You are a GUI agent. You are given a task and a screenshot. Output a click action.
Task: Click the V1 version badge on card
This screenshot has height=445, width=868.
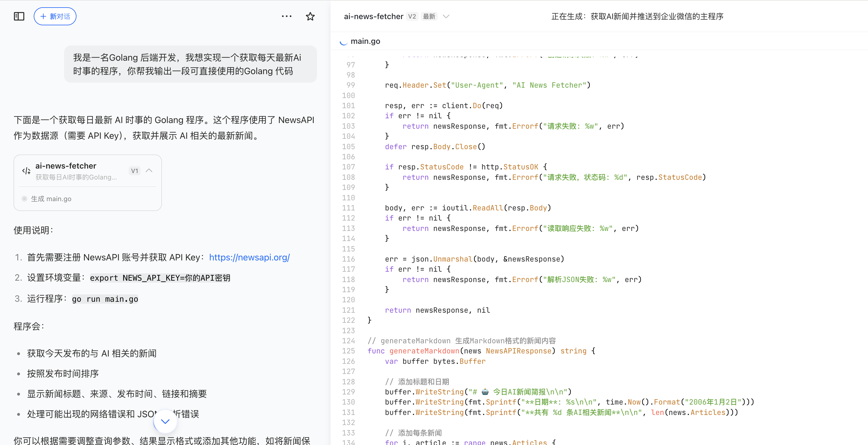click(134, 171)
